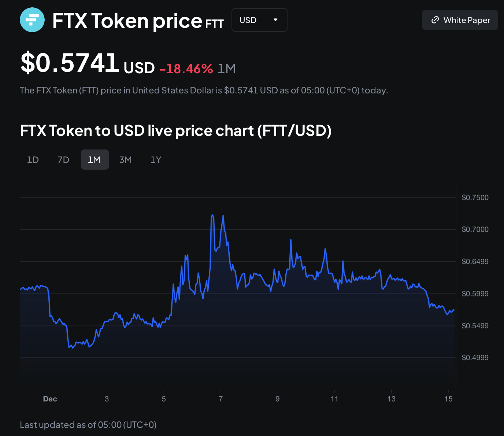Screen dimensions: 504x436
Task: Select the 7D chart range
Action: [63, 160]
